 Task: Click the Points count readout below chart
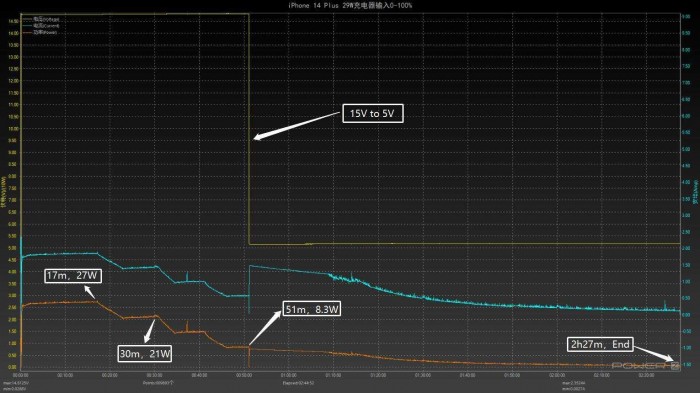[158, 383]
